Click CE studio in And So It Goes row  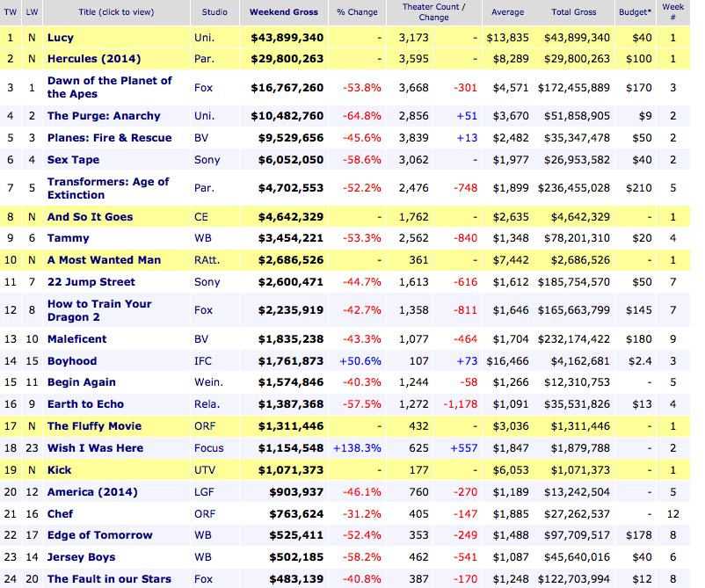[x=201, y=217]
